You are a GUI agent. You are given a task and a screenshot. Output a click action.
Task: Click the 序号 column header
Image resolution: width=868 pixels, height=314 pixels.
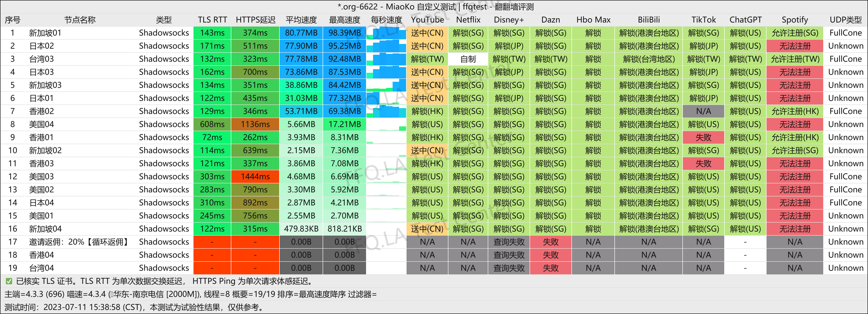tap(12, 20)
